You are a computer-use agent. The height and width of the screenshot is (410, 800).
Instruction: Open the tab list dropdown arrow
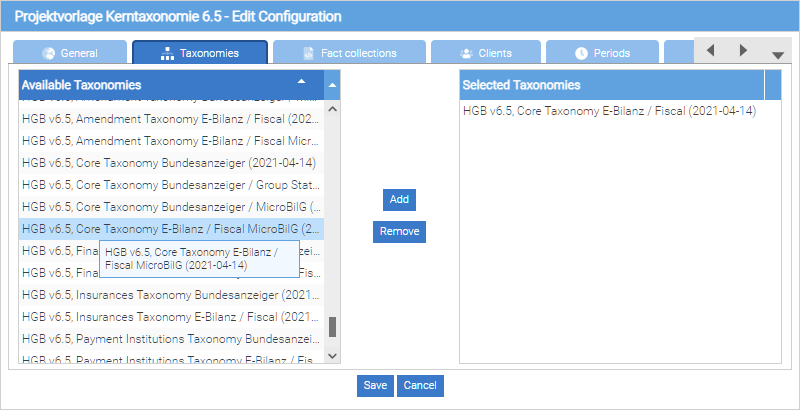click(778, 54)
